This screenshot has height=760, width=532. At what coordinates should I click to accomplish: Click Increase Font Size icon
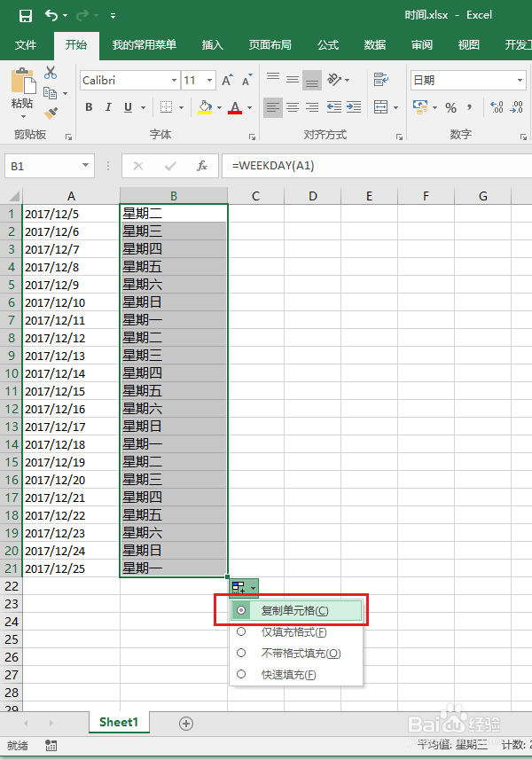pyautogui.click(x=227, y=80)
